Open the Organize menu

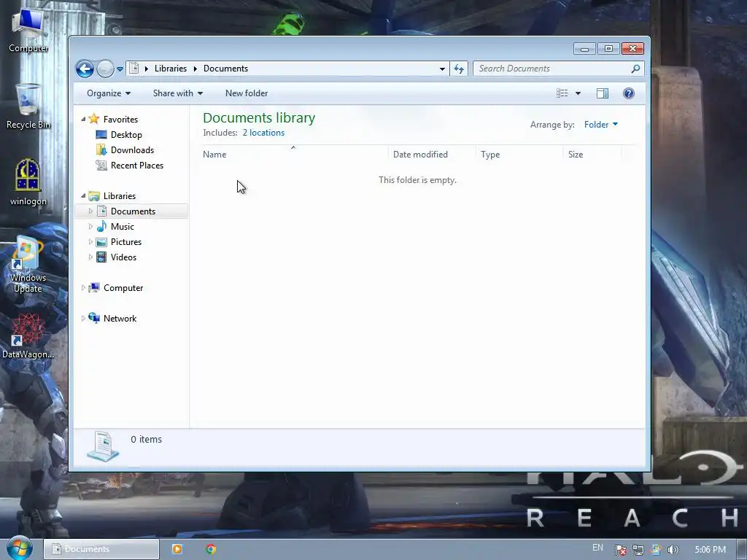click(x=109, y=93)
